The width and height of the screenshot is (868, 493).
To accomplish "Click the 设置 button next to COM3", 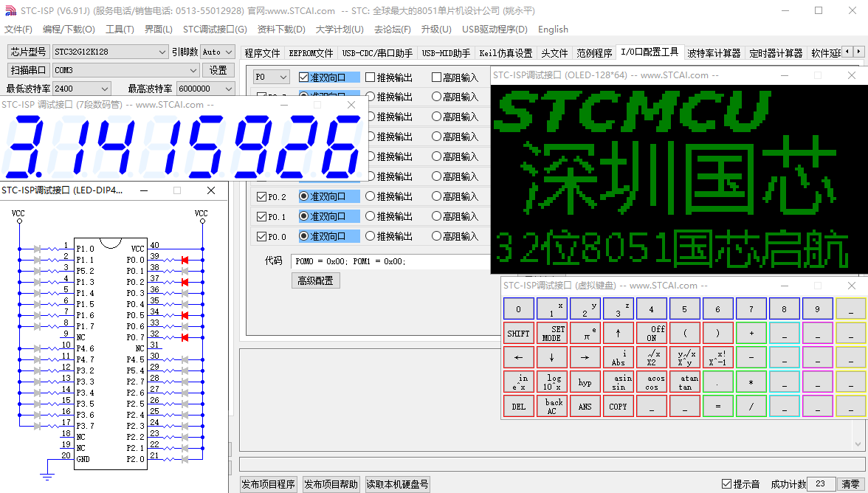I will click(x=218, y=70).
